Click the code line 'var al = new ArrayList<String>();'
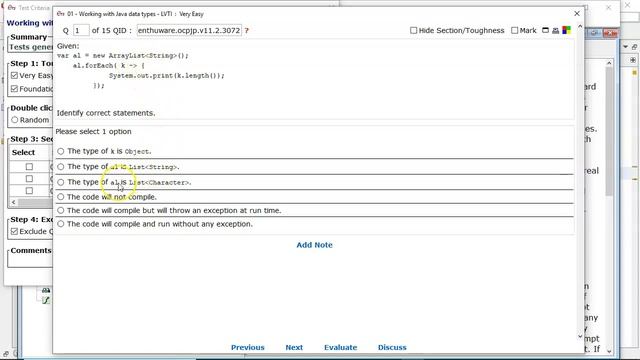 [122, 56]
